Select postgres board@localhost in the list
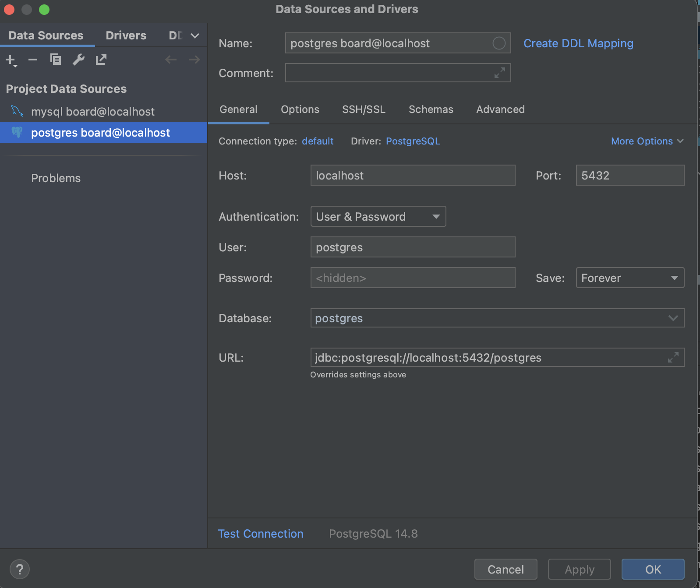 (x=103, y=132)
